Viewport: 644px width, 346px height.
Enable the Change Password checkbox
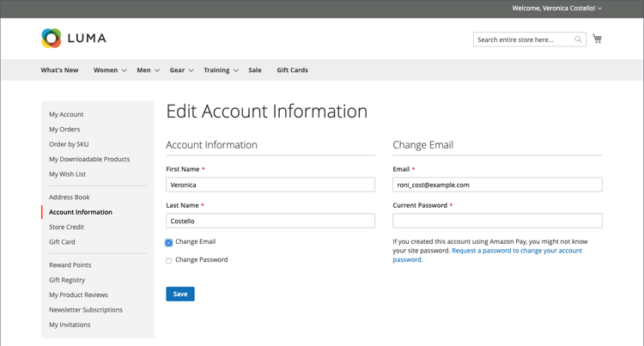[x=169, y=260]
